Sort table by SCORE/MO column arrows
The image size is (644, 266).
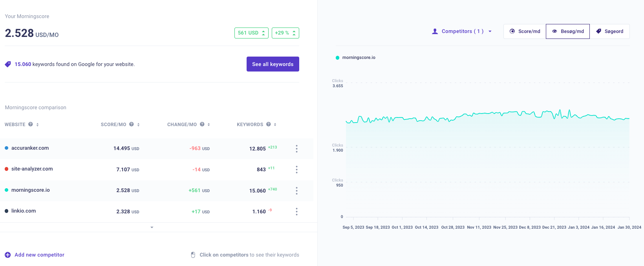click(x=139, y=125)
